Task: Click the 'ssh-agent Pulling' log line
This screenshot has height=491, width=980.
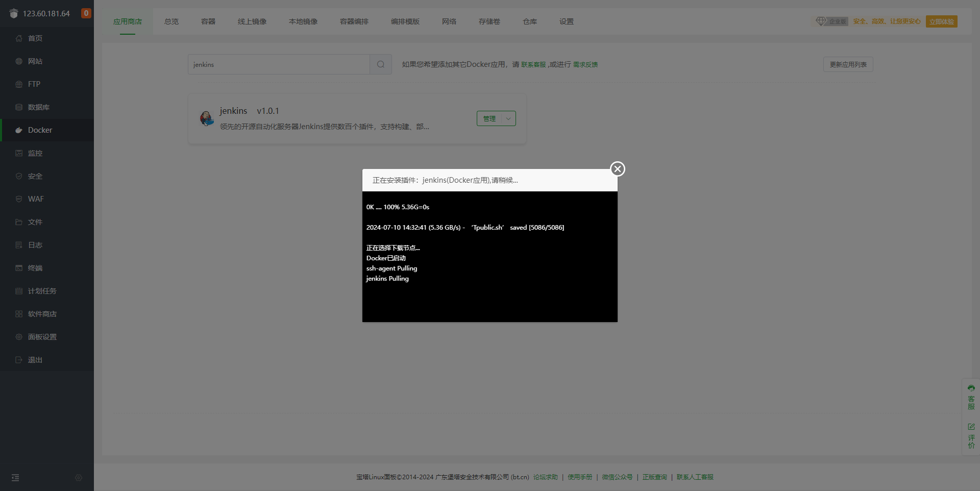Action: click(392, 268)
